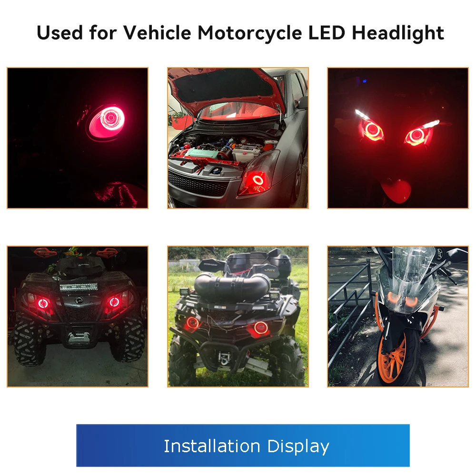Click the white LED light bar on the night ATV
The width and height of the screenshot is (476, 476).
coord(79,286)
